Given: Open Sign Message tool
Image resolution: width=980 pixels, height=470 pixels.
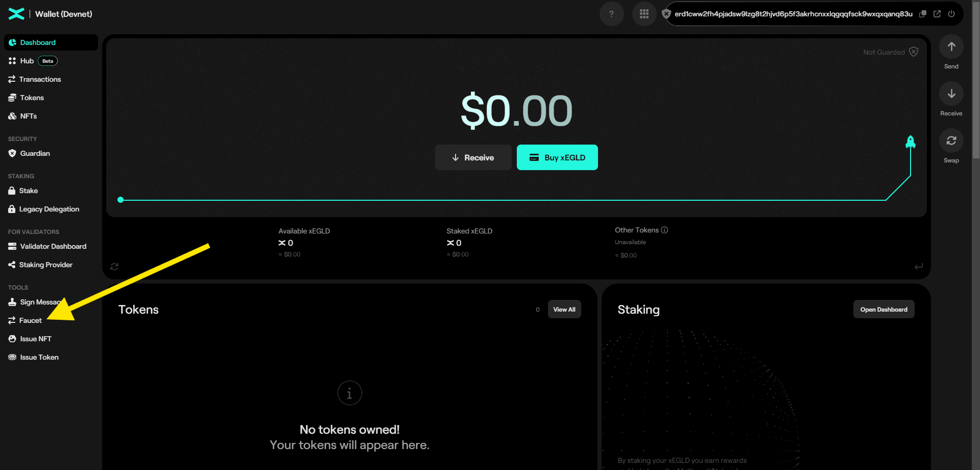Looking at the screenshot, I should coord(51,302).
